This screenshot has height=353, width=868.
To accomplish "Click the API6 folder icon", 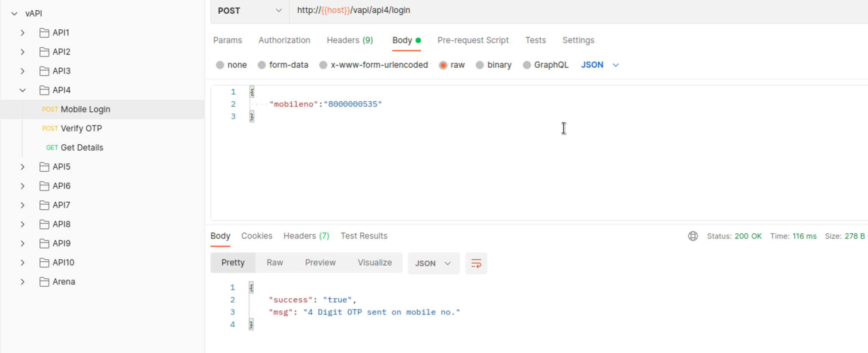I will point(44,186).
